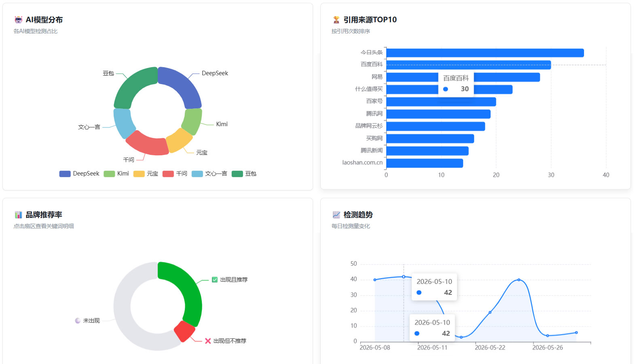Click the laoshan.com.cn bar
Viewport: 639px width, 364px height.
[425, 163]
